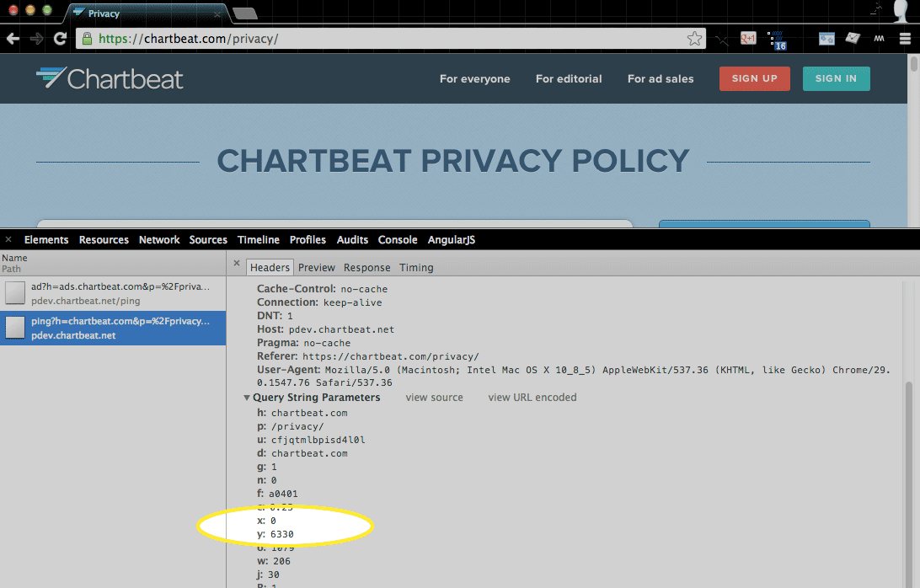
Task: Click the u: cfjqtmlbpisd4l0l parameter
Action: pos(311,440)
